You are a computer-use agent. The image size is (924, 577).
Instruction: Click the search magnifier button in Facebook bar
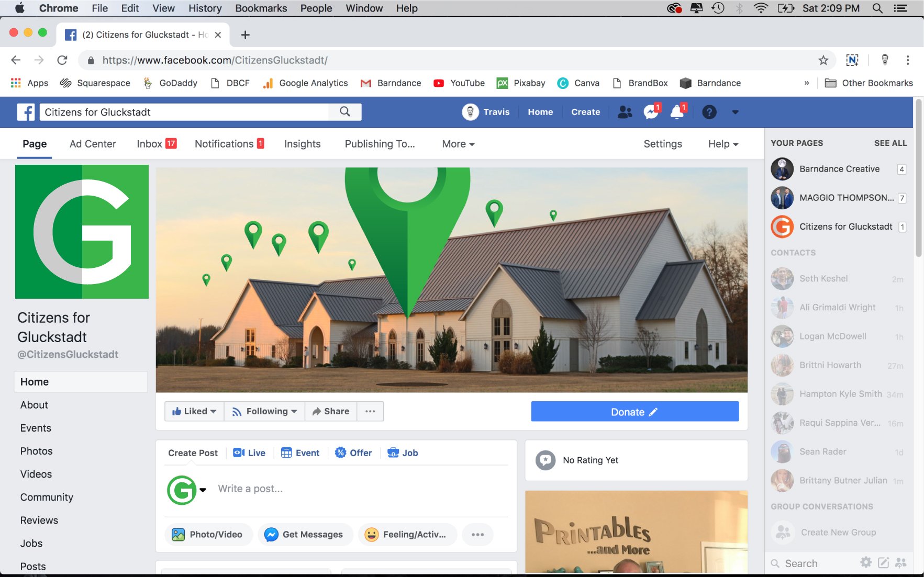[345, 112]
